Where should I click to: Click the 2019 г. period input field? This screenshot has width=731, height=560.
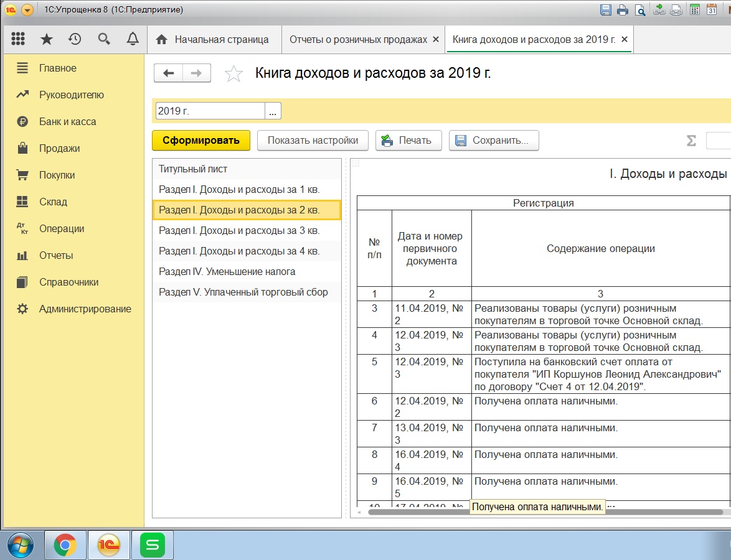point(210,111)
